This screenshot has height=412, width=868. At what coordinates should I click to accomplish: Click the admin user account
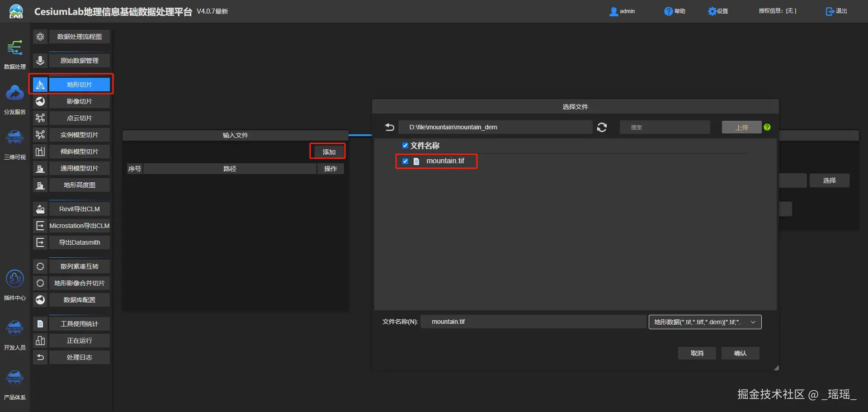[622, 11]
